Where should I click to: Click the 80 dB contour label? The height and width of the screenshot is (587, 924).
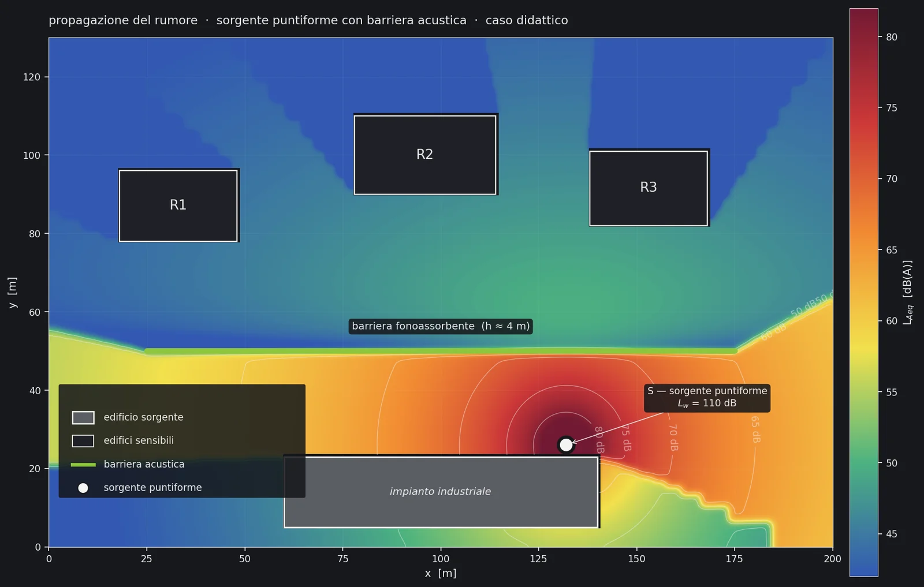(599, 440)
